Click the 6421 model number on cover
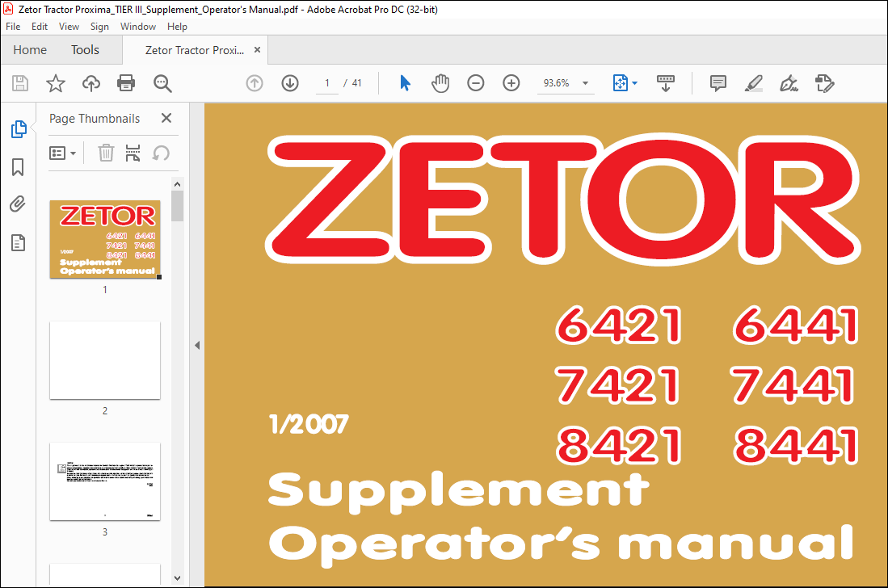Screen dimensions: 888x588 [x=619, y=325]
